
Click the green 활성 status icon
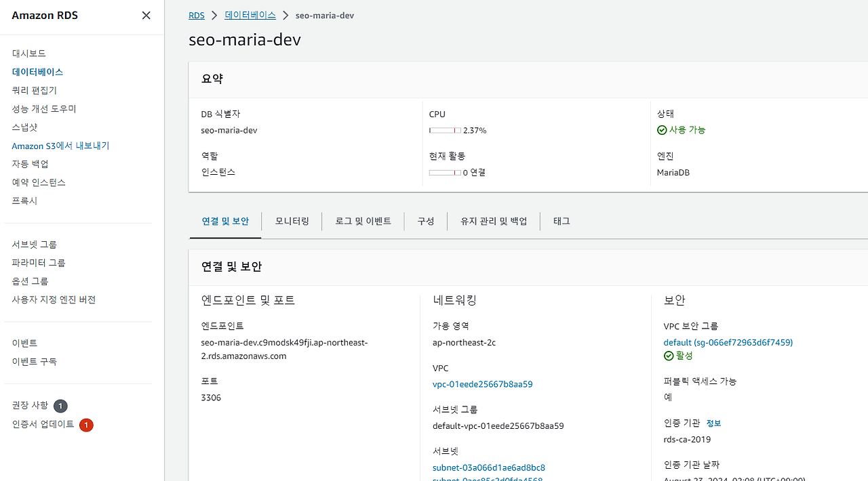(669, 355)
